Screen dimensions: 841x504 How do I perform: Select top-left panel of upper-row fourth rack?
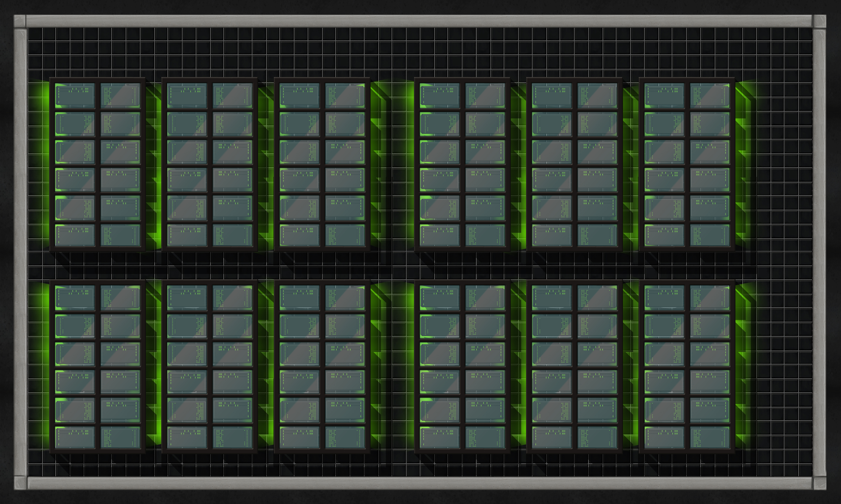(x=440, y=95)
